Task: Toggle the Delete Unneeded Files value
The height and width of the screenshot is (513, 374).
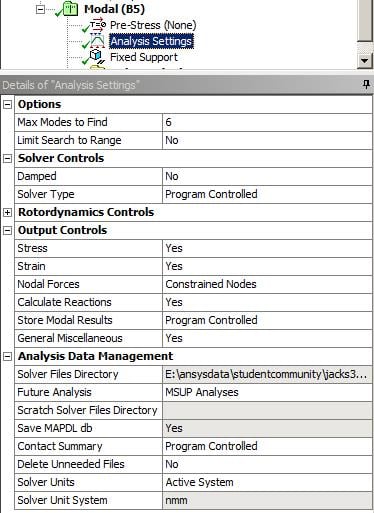Action: (x=267, y=464)
